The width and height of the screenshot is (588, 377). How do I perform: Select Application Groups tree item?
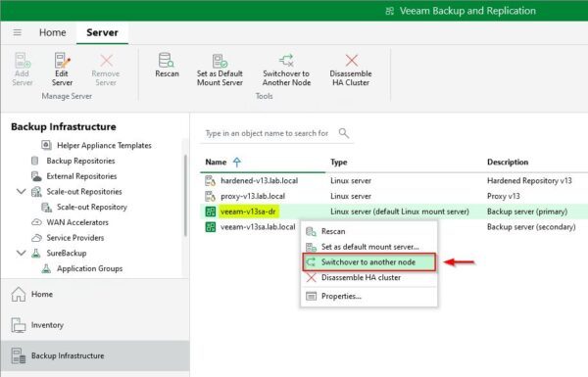(x=89, y=268)
